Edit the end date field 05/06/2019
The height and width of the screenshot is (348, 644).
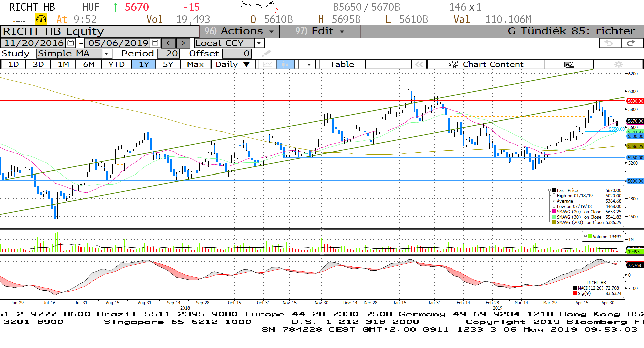click(x=118, y=43)
